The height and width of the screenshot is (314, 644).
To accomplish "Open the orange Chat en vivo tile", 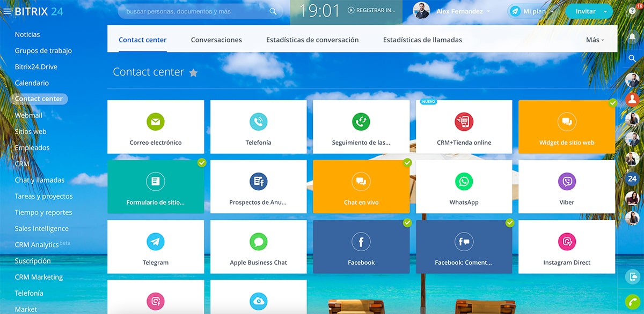I will pos(361,186).
